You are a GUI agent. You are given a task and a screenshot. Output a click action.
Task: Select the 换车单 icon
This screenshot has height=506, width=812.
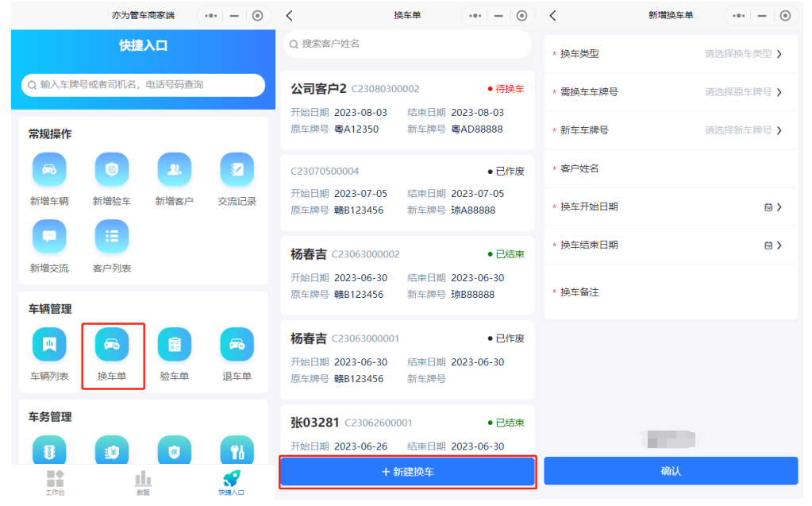(112, 344)
